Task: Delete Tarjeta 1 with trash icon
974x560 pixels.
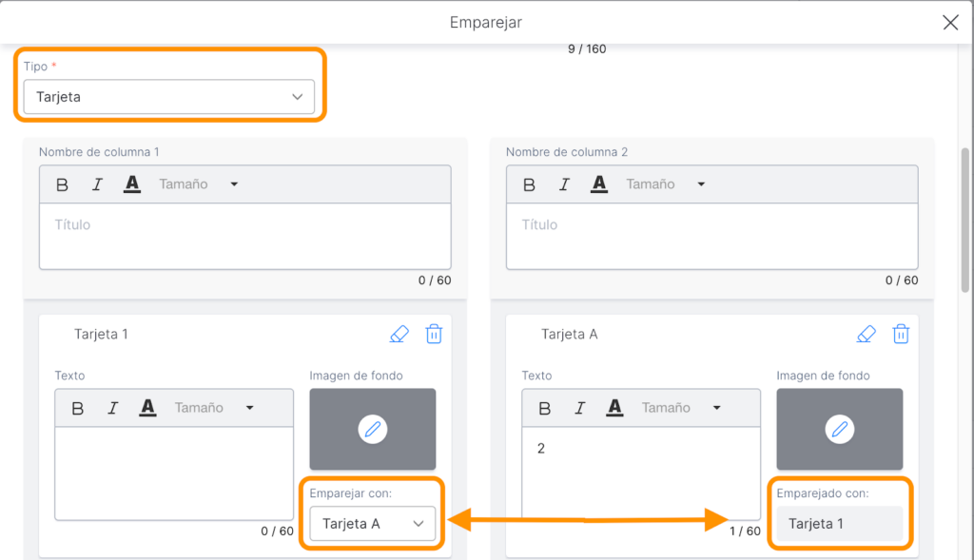Action: pyautogui.click(x=434, y=334)
